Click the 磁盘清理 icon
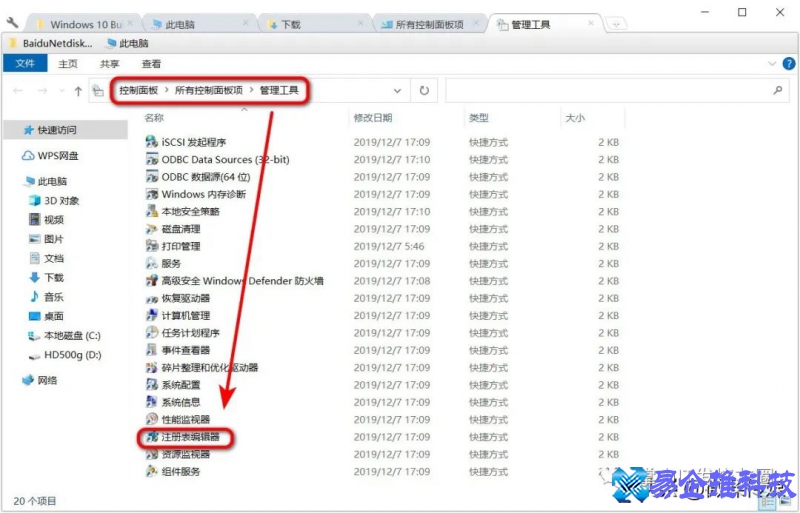Image resolution: width=800 pixels, height=513 pixels. point(152,228)
